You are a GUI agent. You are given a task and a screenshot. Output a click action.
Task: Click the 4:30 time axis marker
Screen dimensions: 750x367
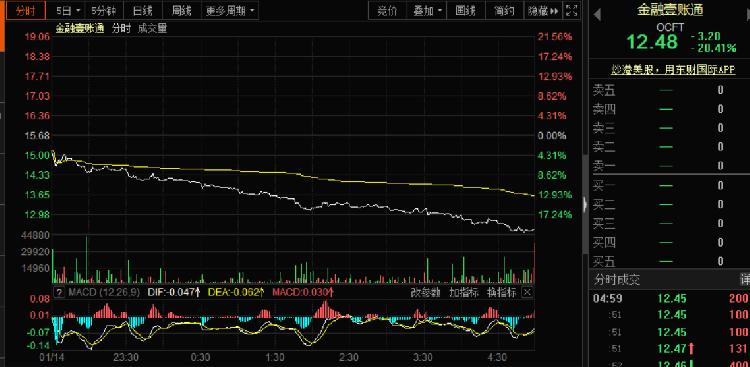497,357
